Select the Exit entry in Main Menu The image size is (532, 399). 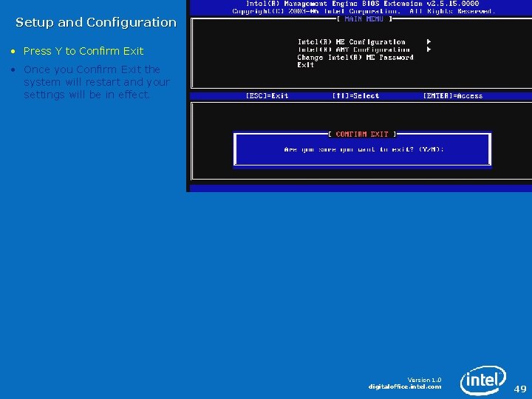[x=305, y=65]
